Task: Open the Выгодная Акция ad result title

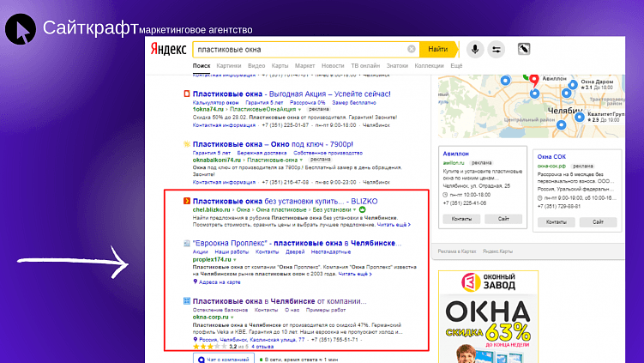Action: click(292, 94)
